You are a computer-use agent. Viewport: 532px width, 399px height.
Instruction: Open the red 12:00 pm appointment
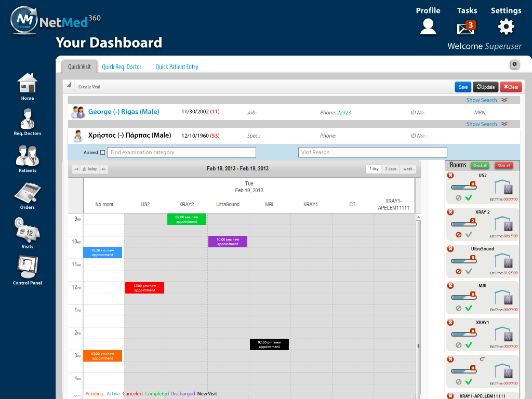click(x=144, y=288)
